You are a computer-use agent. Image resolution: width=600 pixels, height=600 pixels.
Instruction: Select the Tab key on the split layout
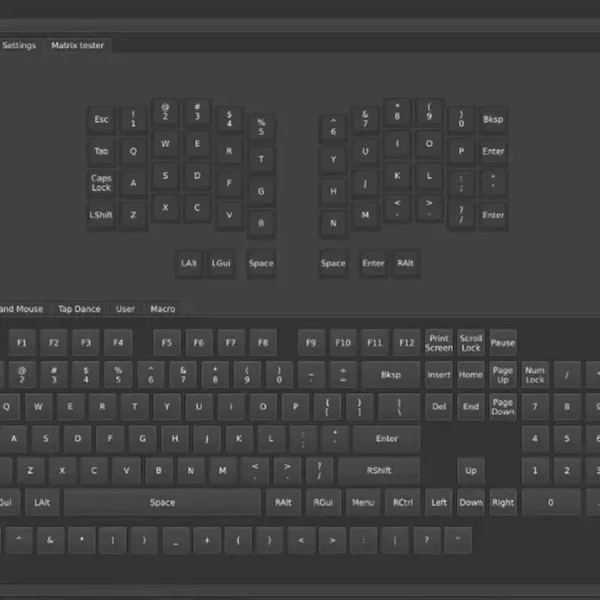(x=101, y=151)
